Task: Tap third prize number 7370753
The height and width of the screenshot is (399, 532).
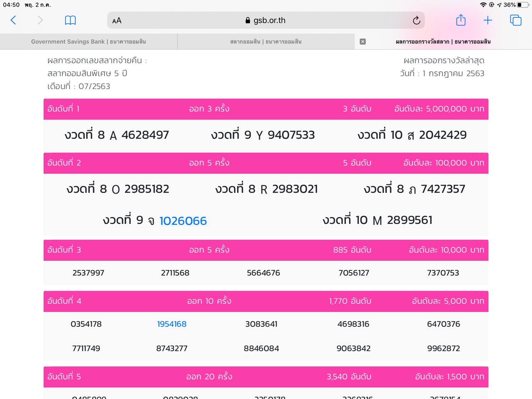Action: point(443,273)
